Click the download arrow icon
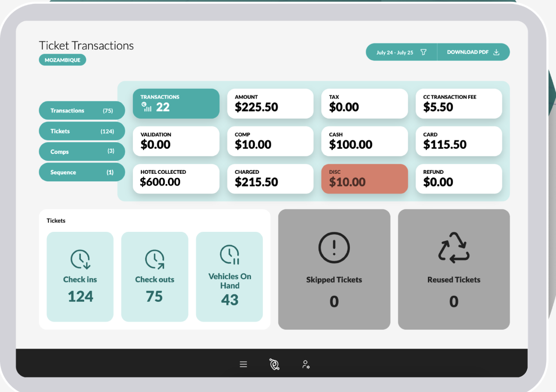The image size is (556, 392). click(496, 52)
